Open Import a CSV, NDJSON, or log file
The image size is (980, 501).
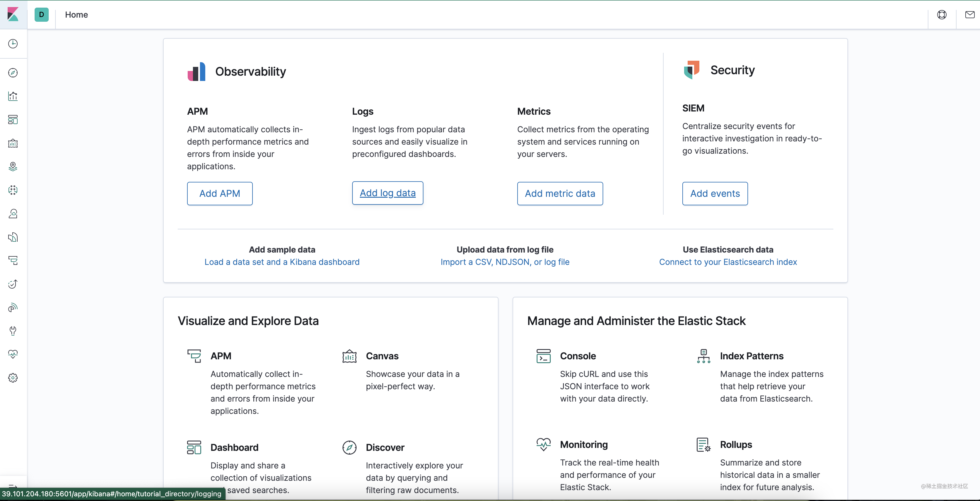505,262
